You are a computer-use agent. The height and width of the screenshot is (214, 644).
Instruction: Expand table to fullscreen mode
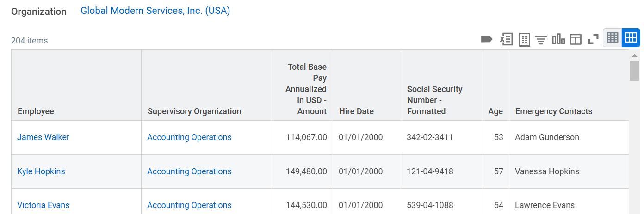tap(593, 39)
